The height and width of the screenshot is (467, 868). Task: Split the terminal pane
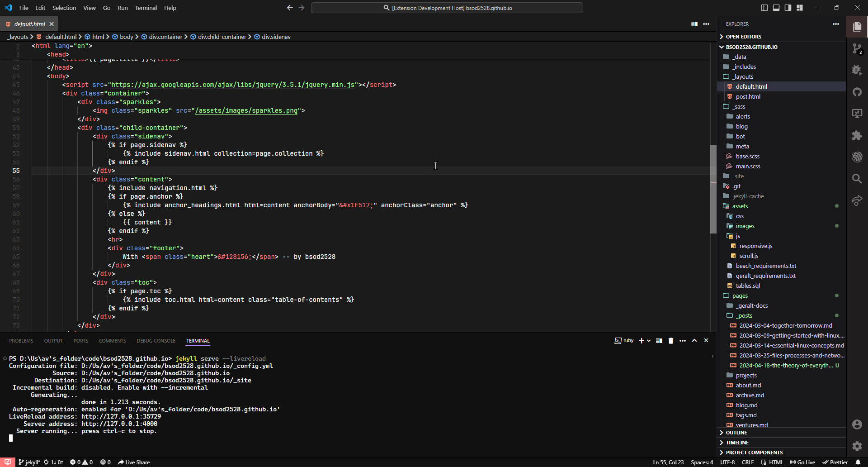tap(659, 341)
